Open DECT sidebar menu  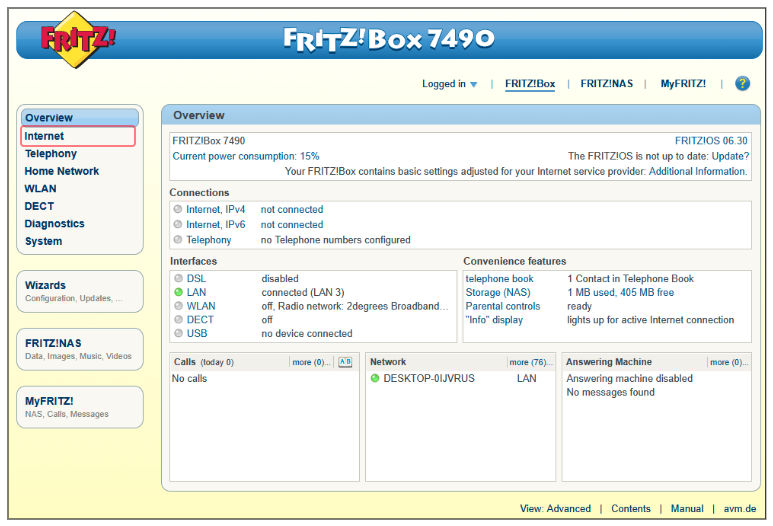click(x=39, y=206)
